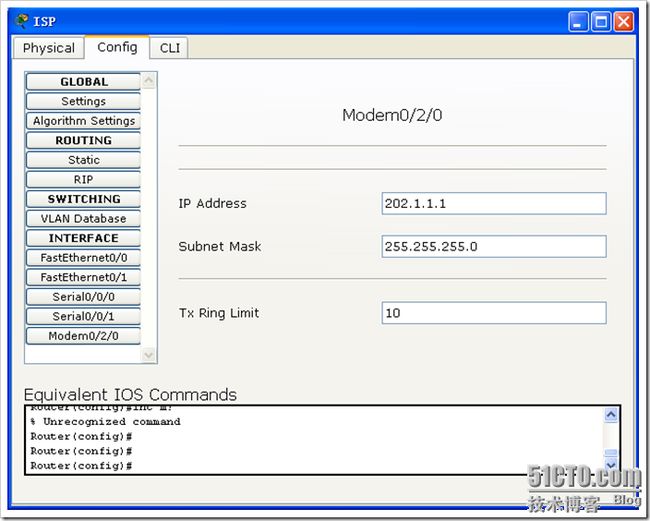
Task: Select the Modem0/2/0 interface
Action: pyautogui.click(x=83, y=336)
